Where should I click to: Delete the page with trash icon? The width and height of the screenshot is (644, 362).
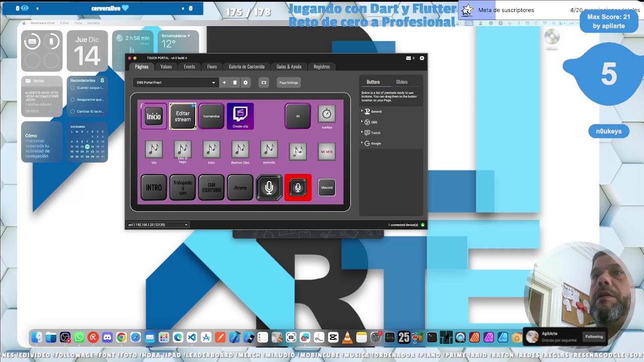(234, 82)
